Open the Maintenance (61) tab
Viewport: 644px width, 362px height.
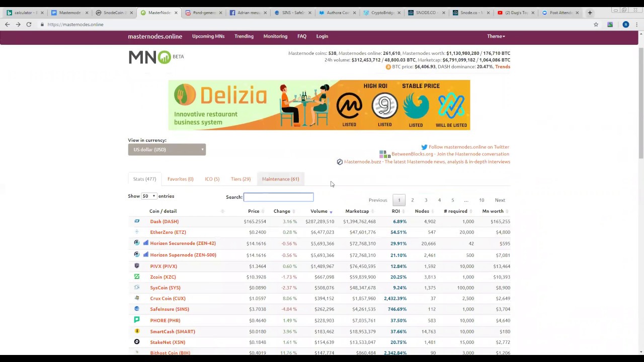(280, 179)
